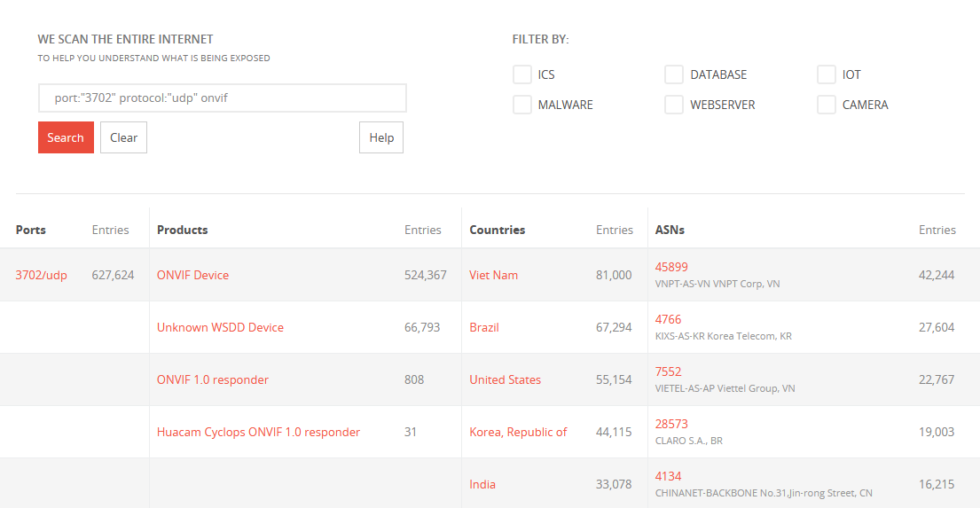Toggle the WEBSERVER filter checkbox

[x=674, y=105]
